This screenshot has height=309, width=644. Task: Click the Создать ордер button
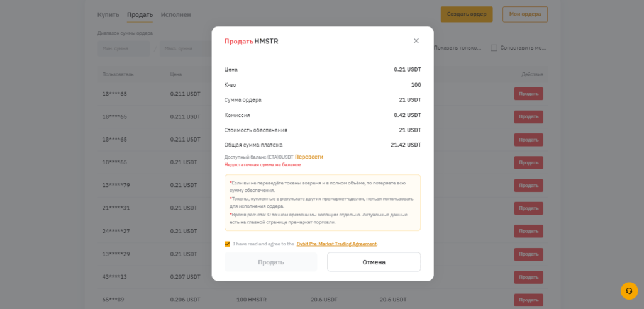[467, 14]
